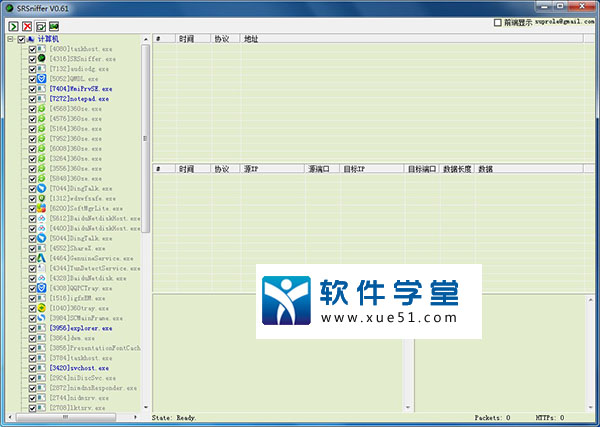
Task: Click the third toolbar icon with a checkmark
Action: pos(41,26)
